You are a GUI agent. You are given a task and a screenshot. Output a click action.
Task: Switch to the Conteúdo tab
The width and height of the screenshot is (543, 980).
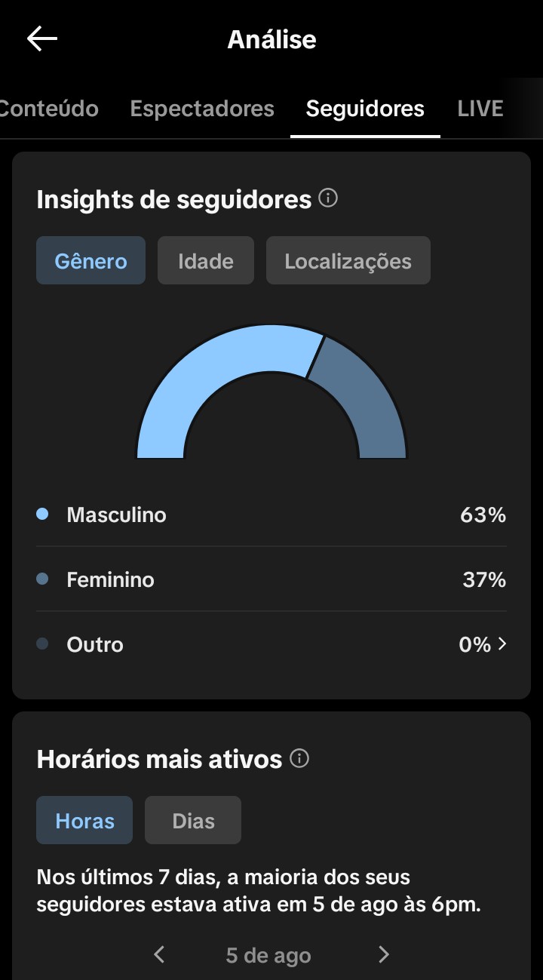pyautogui.click(x=49, y=109)
